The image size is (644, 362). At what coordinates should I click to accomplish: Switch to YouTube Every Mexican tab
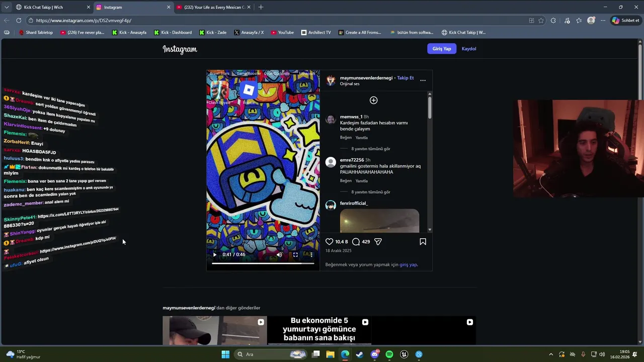[213, 7]
